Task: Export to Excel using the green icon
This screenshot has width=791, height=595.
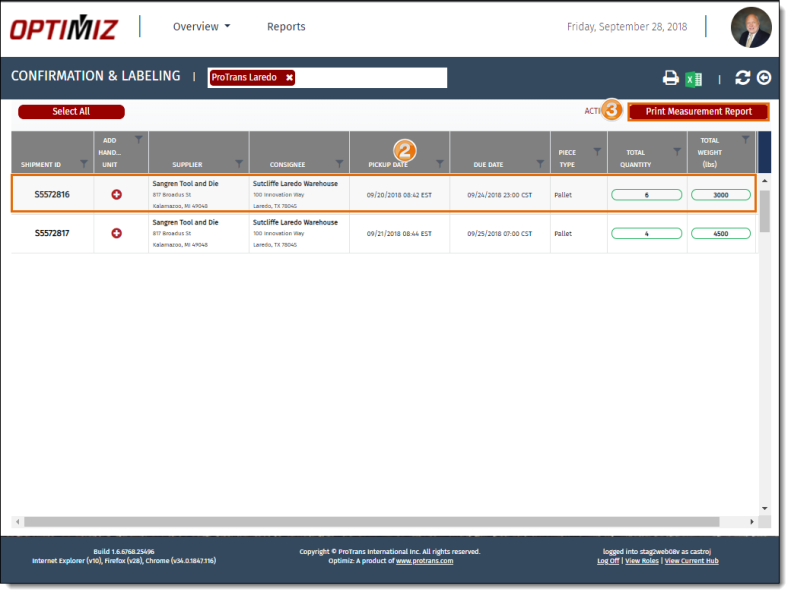Action: [694, 79]
